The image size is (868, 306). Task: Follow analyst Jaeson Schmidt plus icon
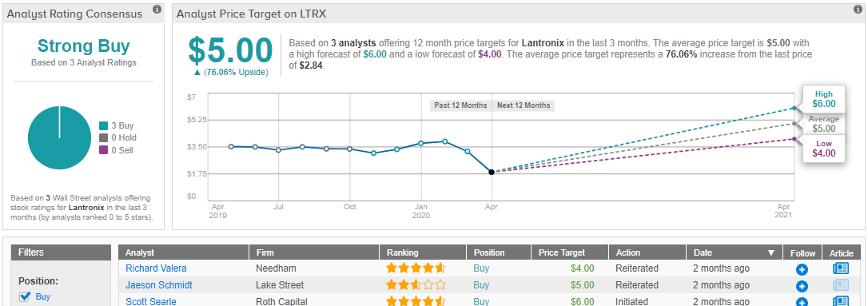(x=802, y=286)
